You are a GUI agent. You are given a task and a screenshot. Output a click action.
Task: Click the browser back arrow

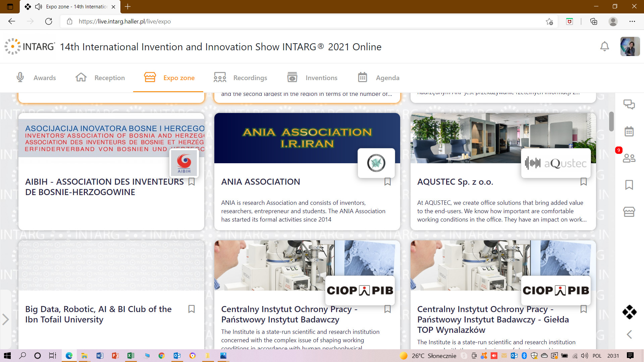12,21
